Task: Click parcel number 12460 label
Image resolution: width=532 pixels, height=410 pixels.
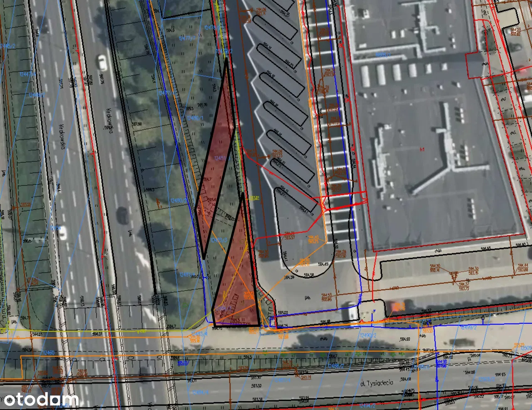Action: click(49, 353)
